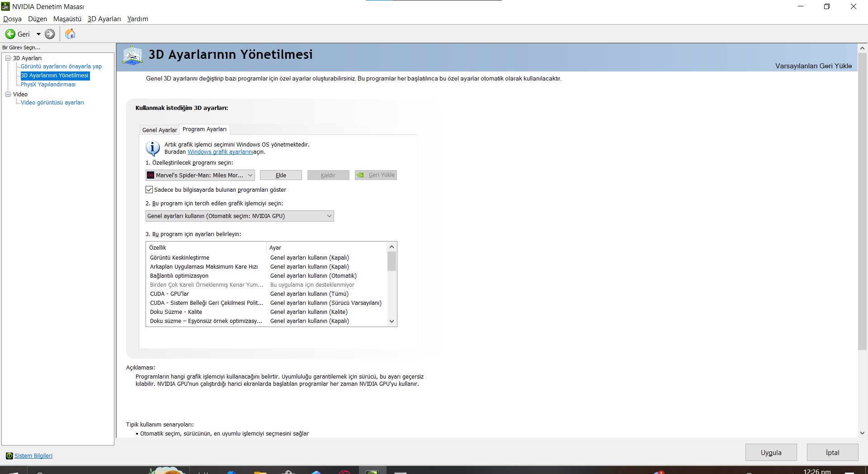Collapse the Video tree node
Screen dimensions: 868x474
click(8, 94)
